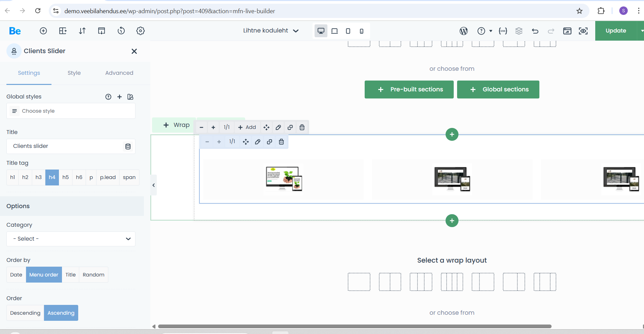Open the preview eye icon

coord(583,31)
